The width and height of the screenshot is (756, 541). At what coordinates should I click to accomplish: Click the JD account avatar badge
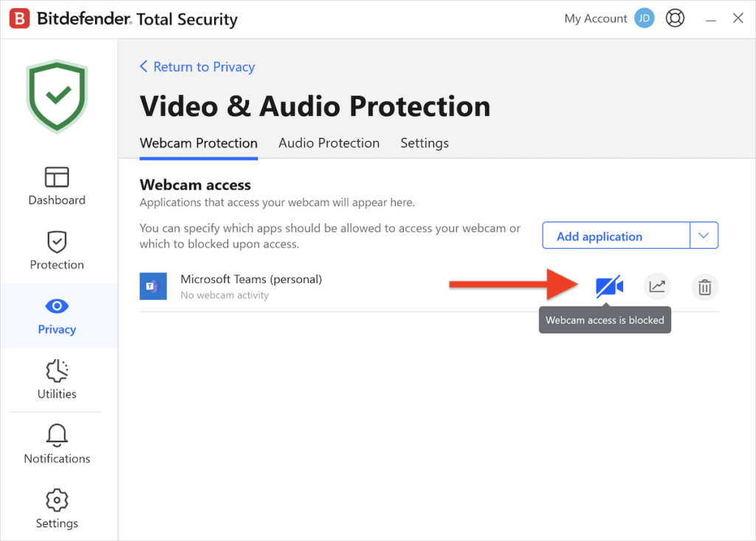point(644,18)
